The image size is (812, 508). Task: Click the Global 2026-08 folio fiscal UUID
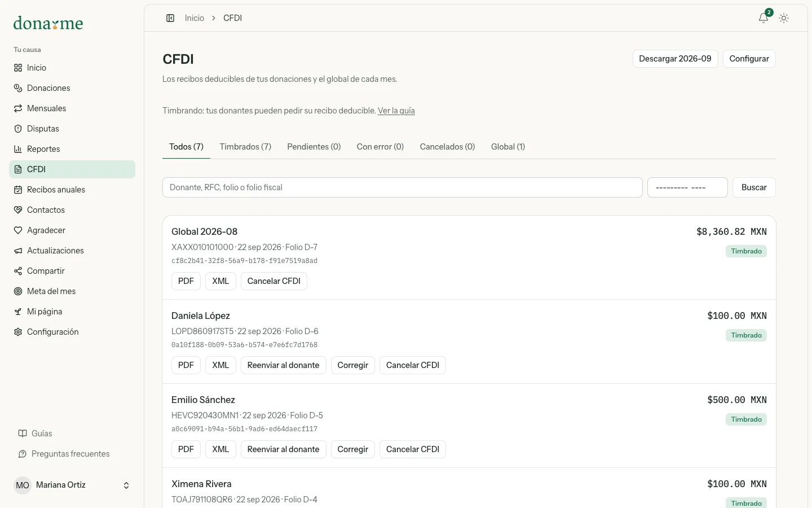pyautogui.click(x=244, y=261)
